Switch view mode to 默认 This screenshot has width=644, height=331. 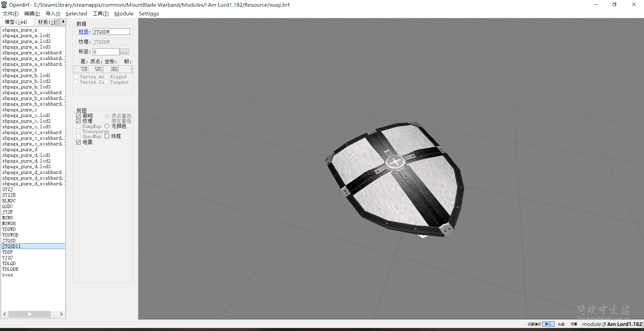click(x=548, y=324)
